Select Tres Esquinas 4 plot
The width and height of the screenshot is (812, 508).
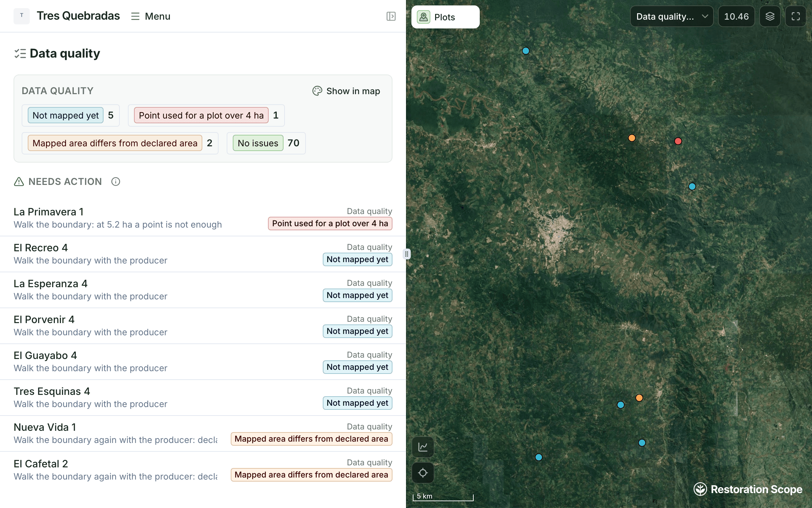203,398
